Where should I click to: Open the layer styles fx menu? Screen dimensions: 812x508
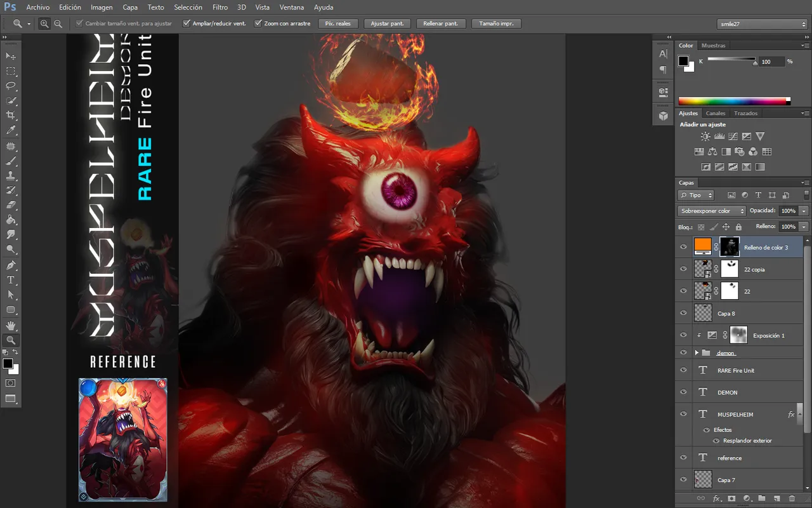716,498
